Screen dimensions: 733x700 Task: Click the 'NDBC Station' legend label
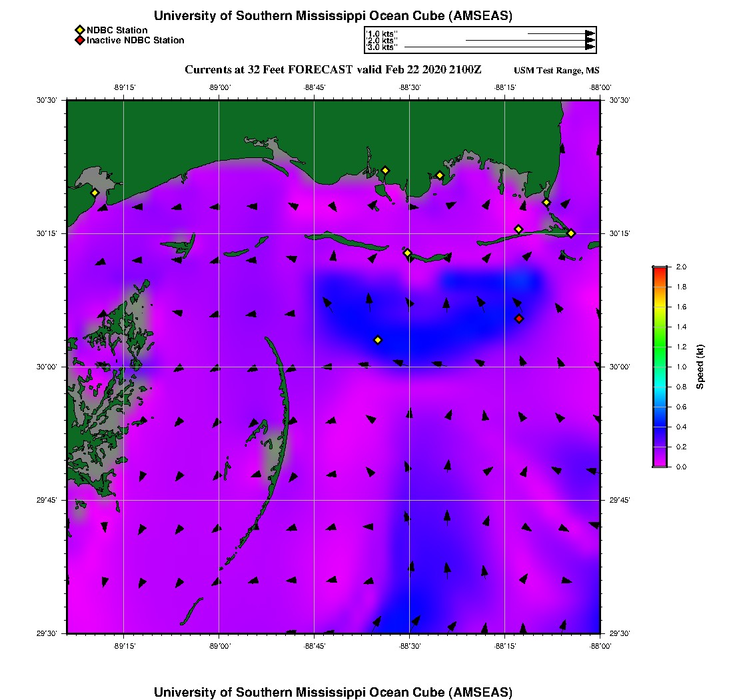pyautogui.click(x=117, y=30)
